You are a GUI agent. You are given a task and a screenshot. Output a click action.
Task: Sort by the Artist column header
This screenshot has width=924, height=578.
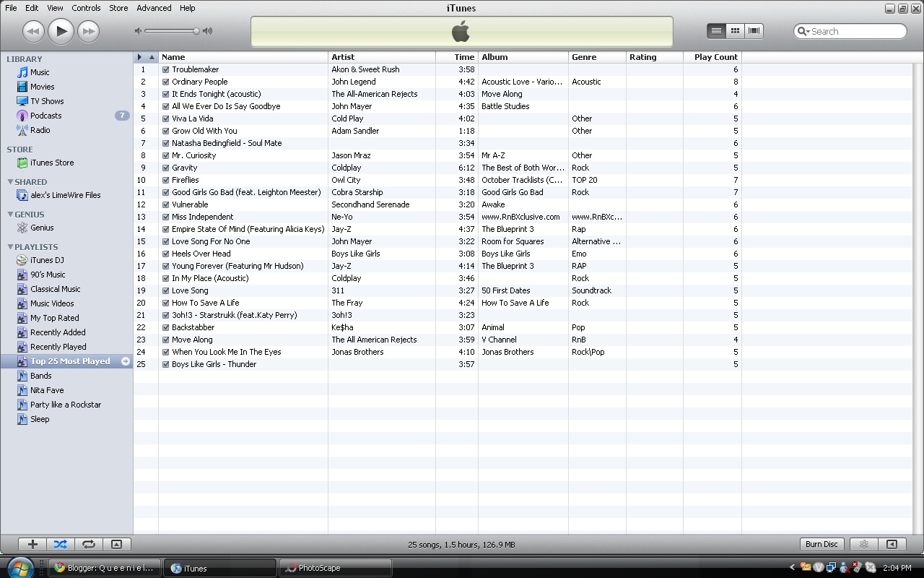click(x=382, y=57)
